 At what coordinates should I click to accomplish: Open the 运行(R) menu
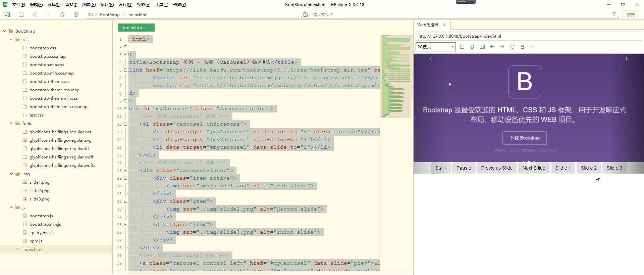coord(107,4)
